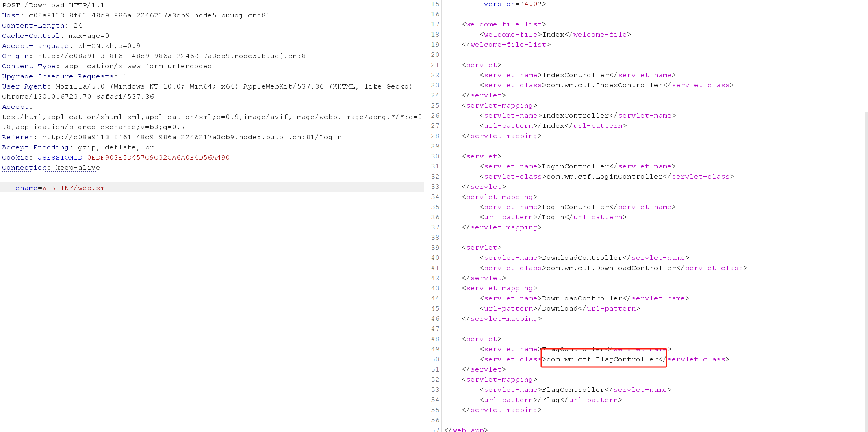Viewport: 868px width, 432px height.
Task: Click the User-Agent header name
Action: [x=24, y=86]
